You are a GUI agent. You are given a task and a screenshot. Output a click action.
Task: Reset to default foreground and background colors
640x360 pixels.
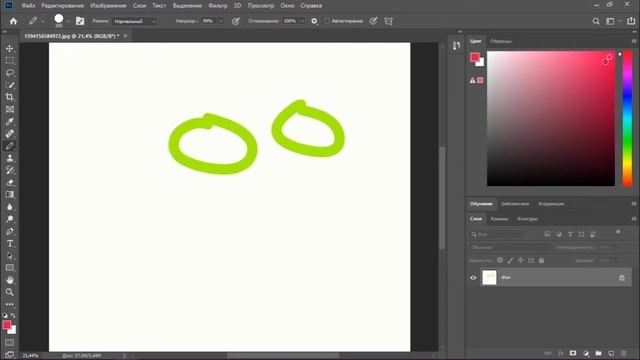coord(5,316)
